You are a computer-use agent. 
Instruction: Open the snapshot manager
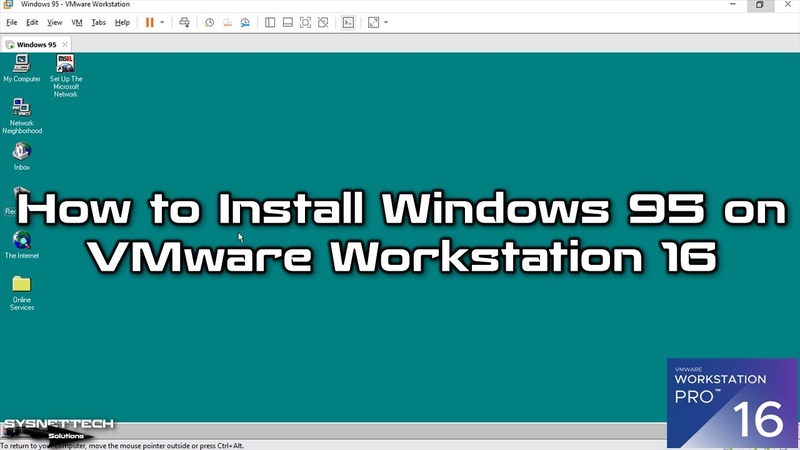(245, 22)
